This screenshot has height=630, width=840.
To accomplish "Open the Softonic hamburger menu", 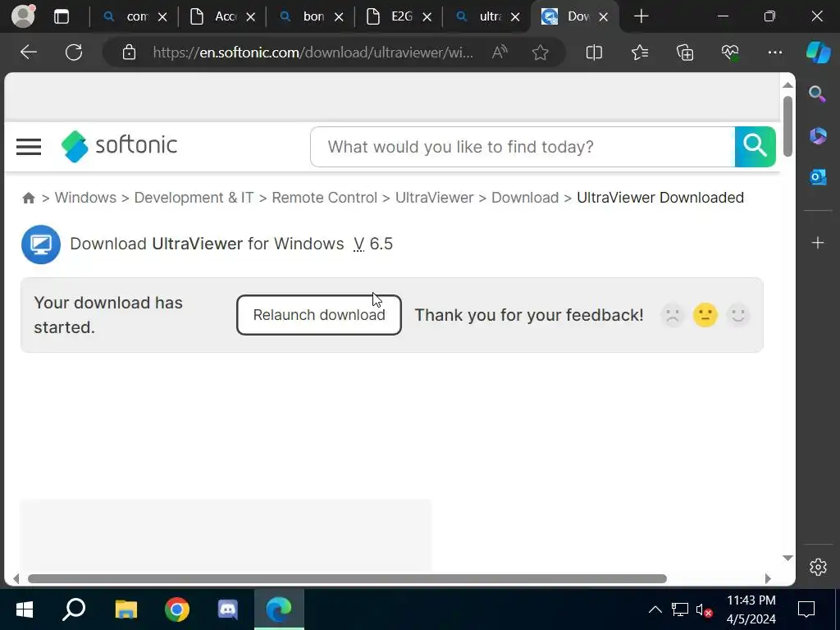I will (x=29, y=146).
